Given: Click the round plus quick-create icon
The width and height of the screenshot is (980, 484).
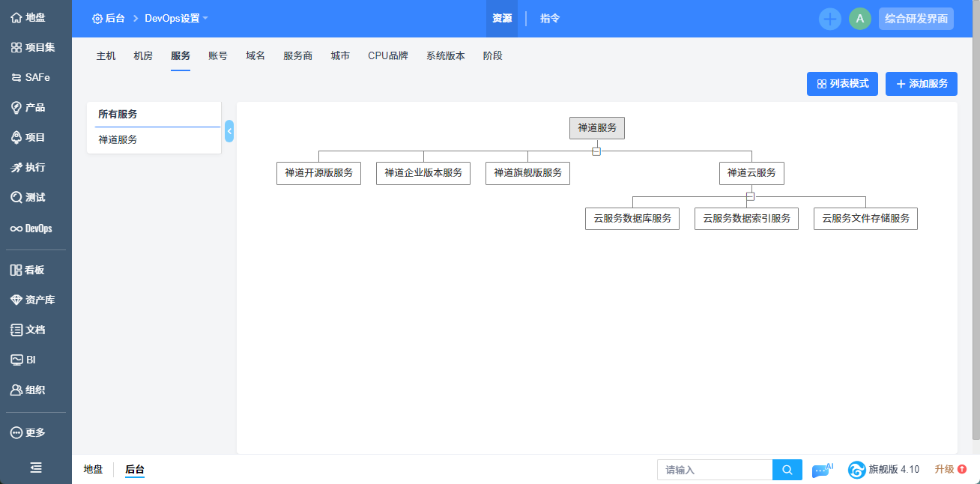Looking at the screenshot, I should [829, 19].
